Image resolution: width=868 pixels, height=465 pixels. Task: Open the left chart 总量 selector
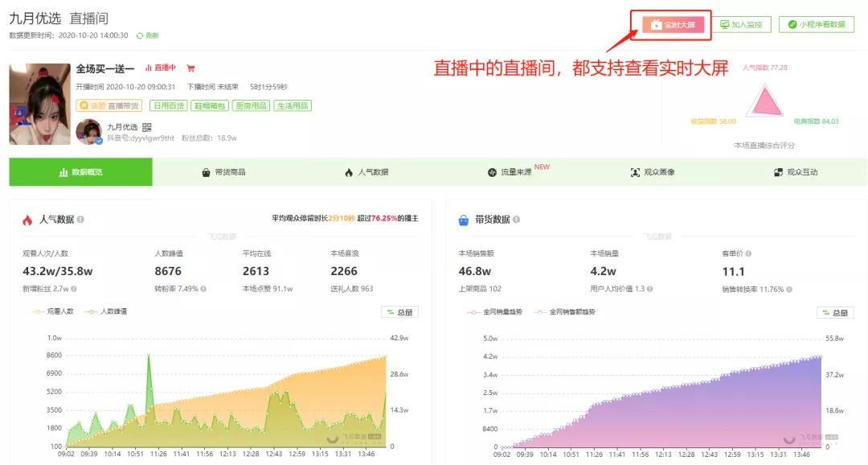399,312
